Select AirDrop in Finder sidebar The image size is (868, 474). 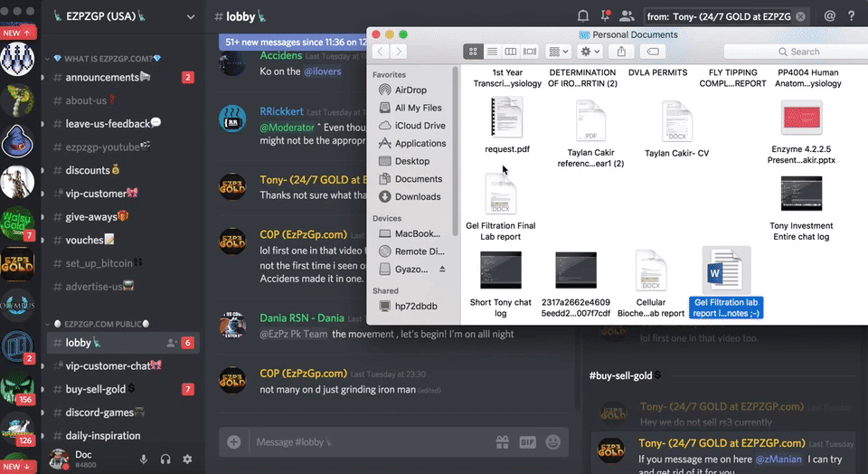tap(410, 90)
